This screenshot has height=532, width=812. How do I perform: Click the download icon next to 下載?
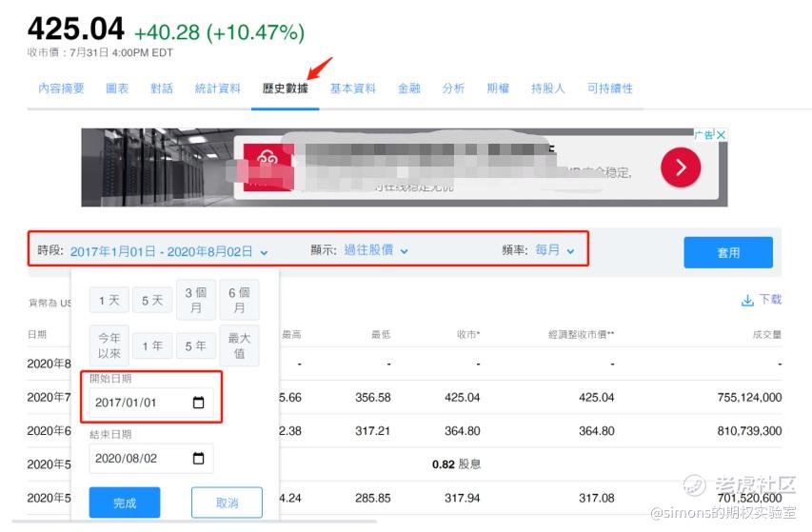[x=747, y=300]
